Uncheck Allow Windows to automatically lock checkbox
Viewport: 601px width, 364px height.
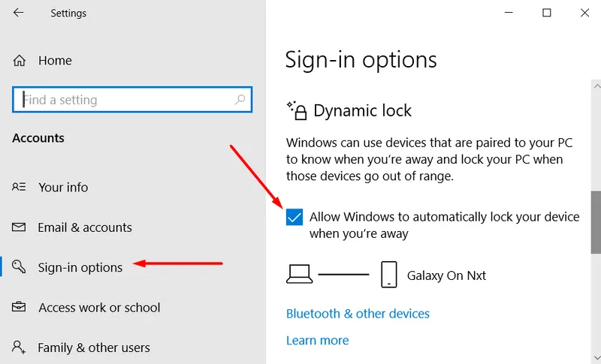tap(294, 217)
